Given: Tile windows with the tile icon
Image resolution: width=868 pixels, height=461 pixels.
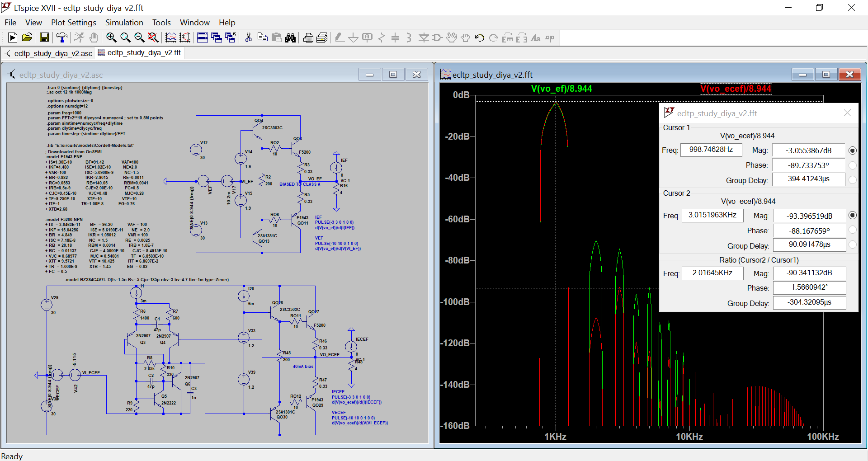Looking at the screenshot, I should pyautogui.click(x=203, y=38).
